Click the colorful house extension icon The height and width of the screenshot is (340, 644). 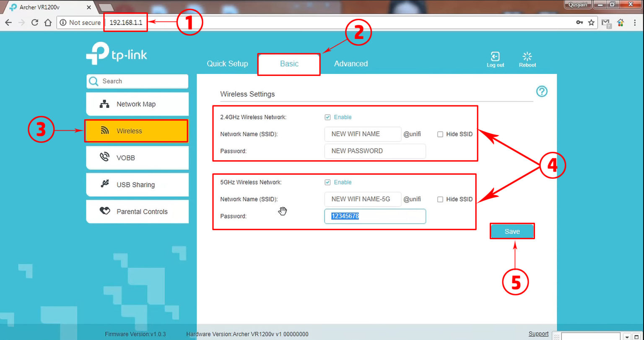[x=621, y=23]
